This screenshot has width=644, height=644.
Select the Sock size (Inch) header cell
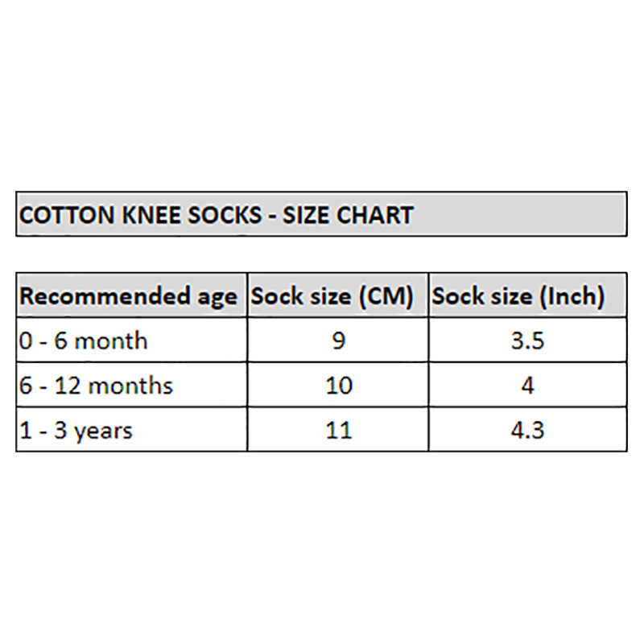[528, 295]
